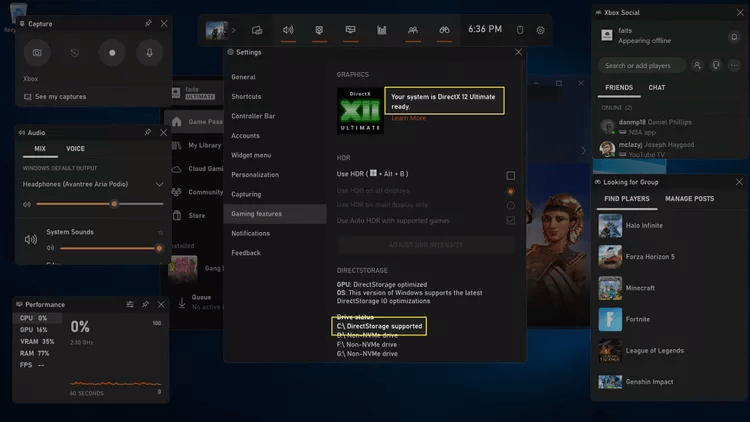Select the FRIENDS tab

(x=619, y=88)
